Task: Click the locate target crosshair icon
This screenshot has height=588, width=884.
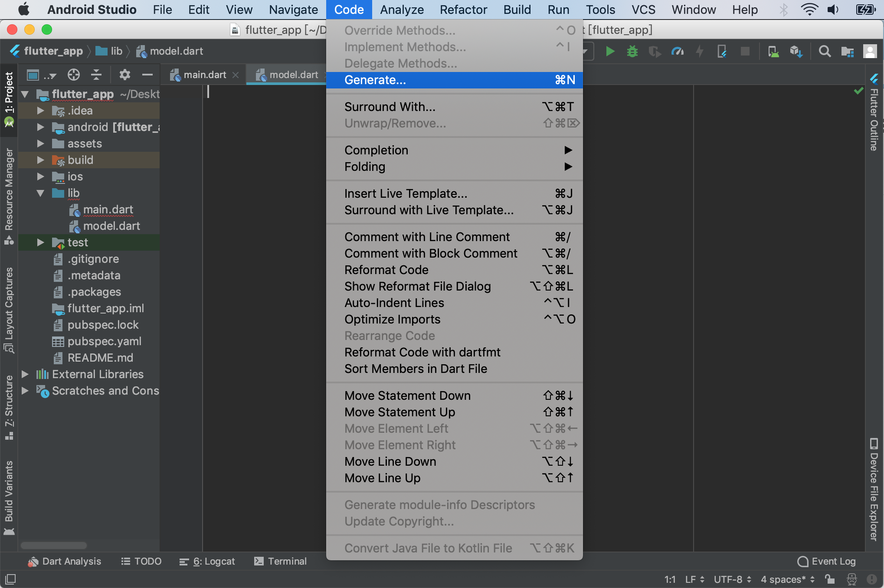Action: click(74, 75)
